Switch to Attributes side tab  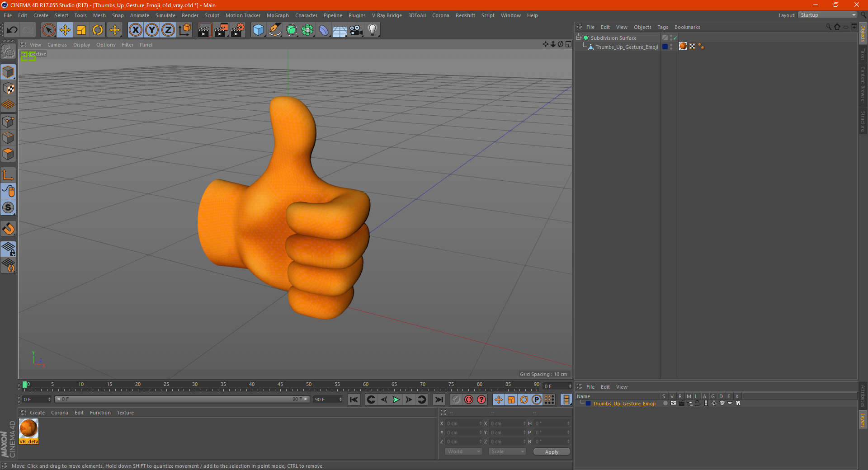[863, 395]
